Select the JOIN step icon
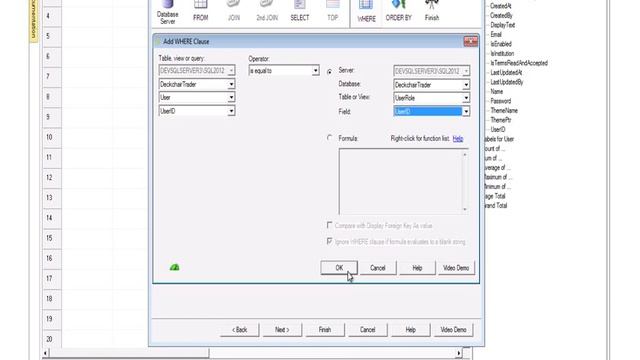The height and width of the screenshot is (360, 640). point(233,11)
